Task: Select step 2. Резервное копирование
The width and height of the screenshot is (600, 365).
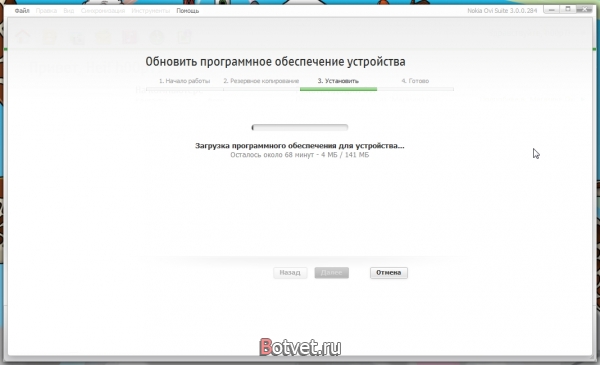Action: (261, 81)
